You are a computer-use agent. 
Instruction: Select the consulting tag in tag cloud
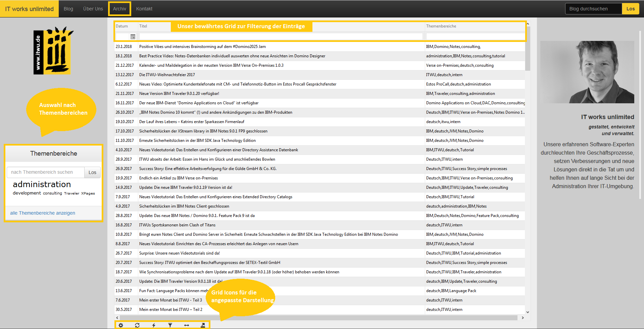(x=52, y=193)
